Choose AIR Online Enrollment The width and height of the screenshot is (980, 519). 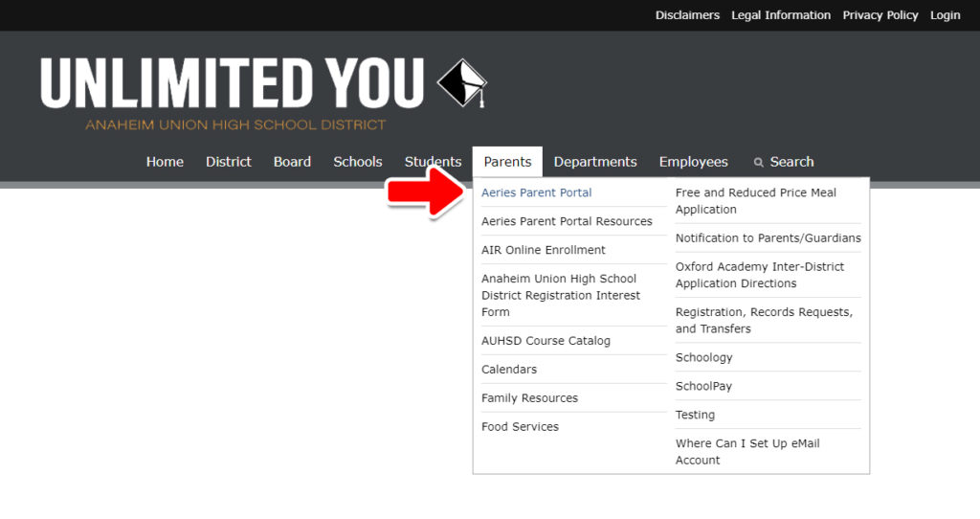pos(544,250)
